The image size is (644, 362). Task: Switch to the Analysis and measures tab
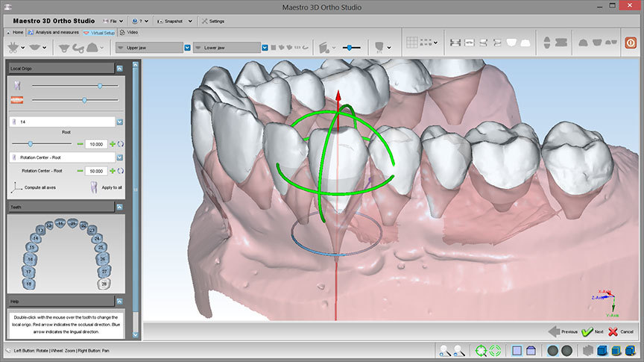[x=54, y=32]
